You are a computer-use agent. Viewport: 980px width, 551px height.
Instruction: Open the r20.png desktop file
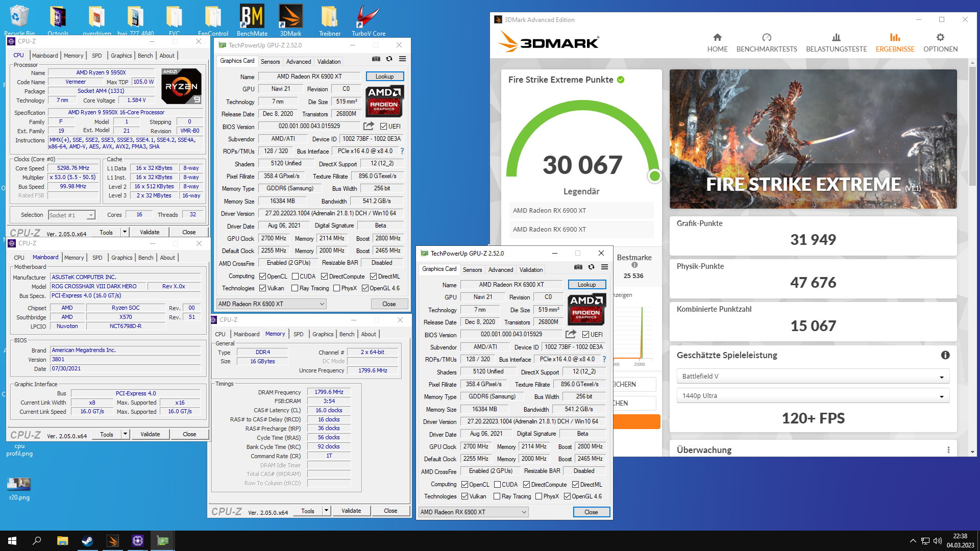tap(19, 488)
